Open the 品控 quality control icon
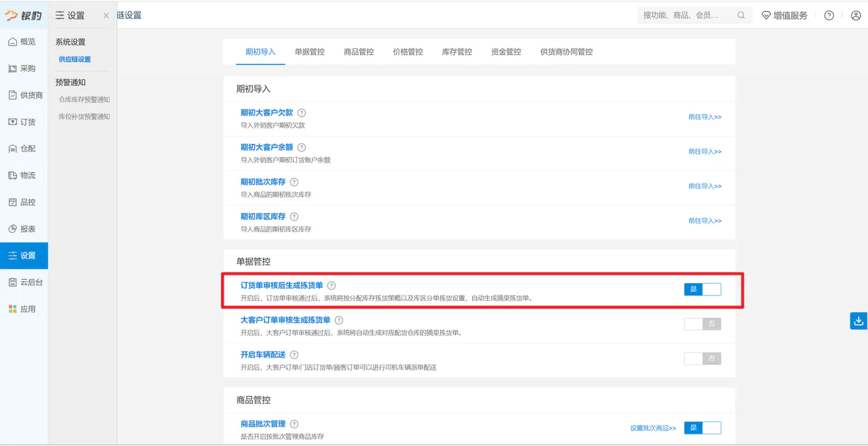868x446 pixels. 13,202
